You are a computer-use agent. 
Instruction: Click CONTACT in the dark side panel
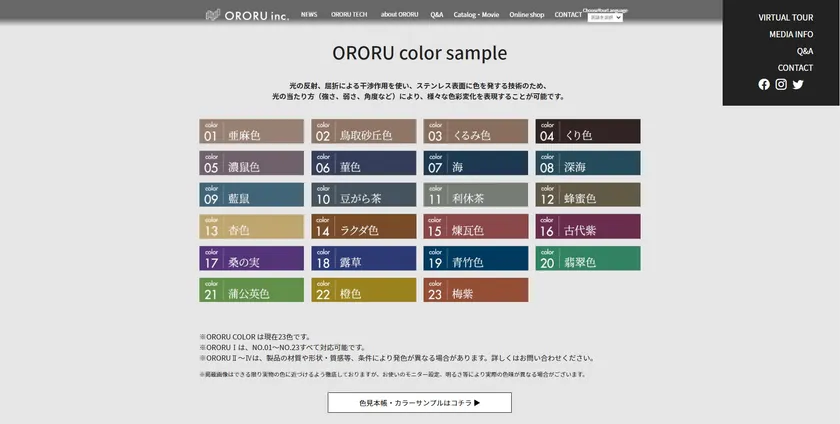795,68
